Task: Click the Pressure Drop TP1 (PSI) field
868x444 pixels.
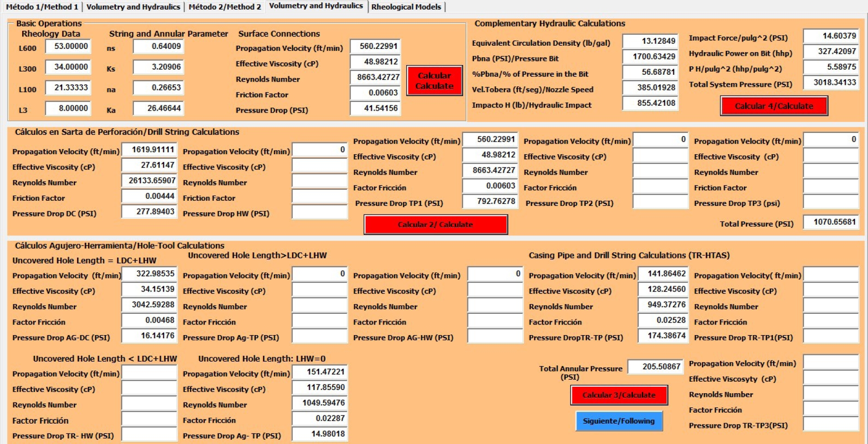Action: pos(490,202)
